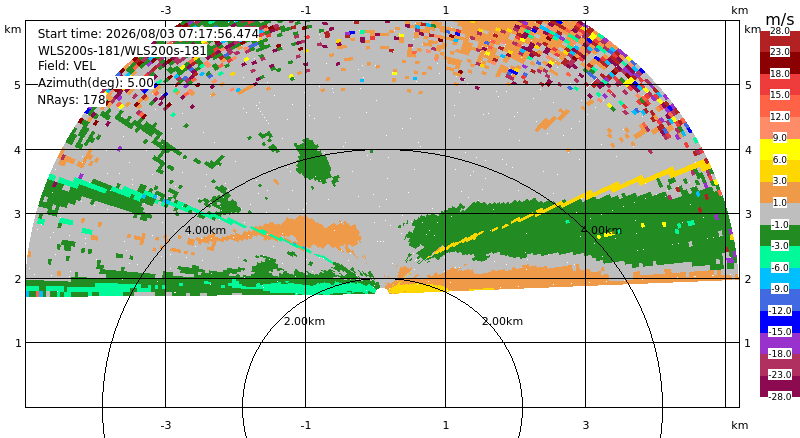Screen dimensions: 800x438
Task: Click the cyan -9.0 m/s color band
Action: tap(780, 278)
